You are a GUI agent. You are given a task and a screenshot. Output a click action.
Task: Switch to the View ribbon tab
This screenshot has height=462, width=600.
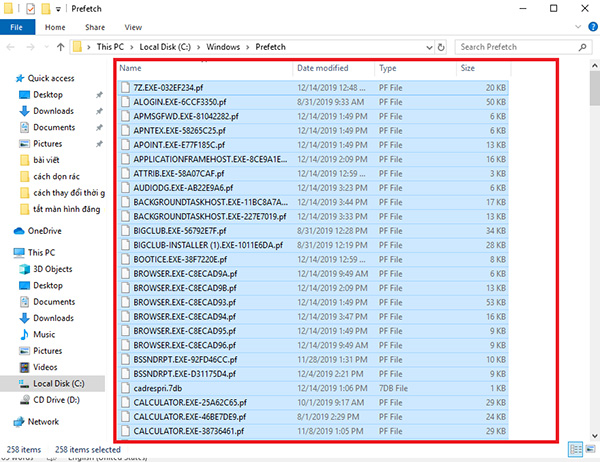click(133, 27)
